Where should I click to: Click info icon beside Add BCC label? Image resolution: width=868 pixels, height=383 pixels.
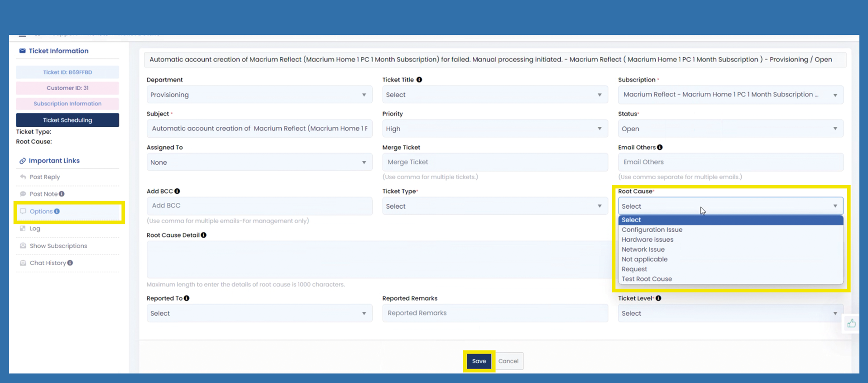[177, 191]
